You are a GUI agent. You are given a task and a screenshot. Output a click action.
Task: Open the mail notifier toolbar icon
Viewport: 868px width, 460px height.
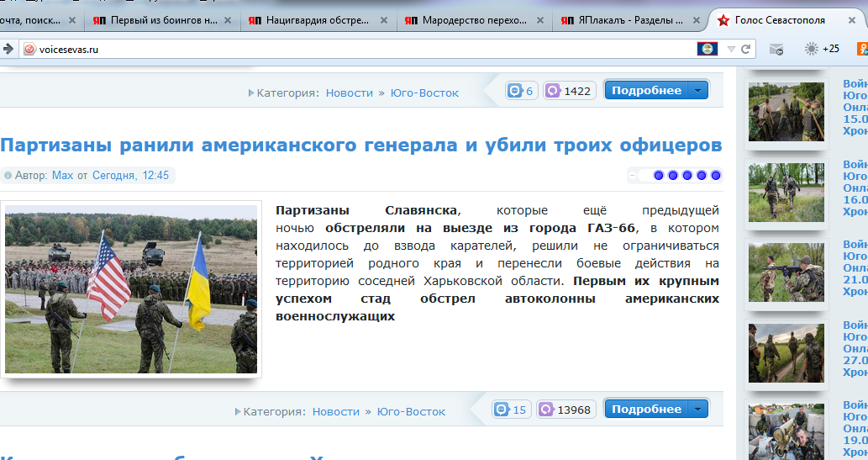pos(776,50)
